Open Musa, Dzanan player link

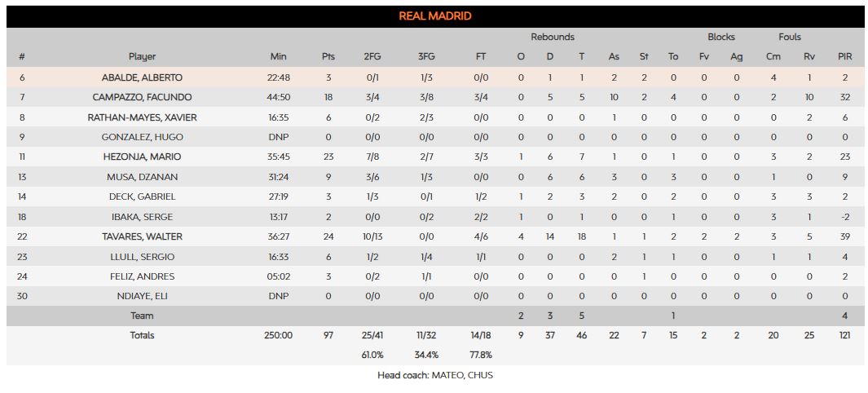click(142, 177)
